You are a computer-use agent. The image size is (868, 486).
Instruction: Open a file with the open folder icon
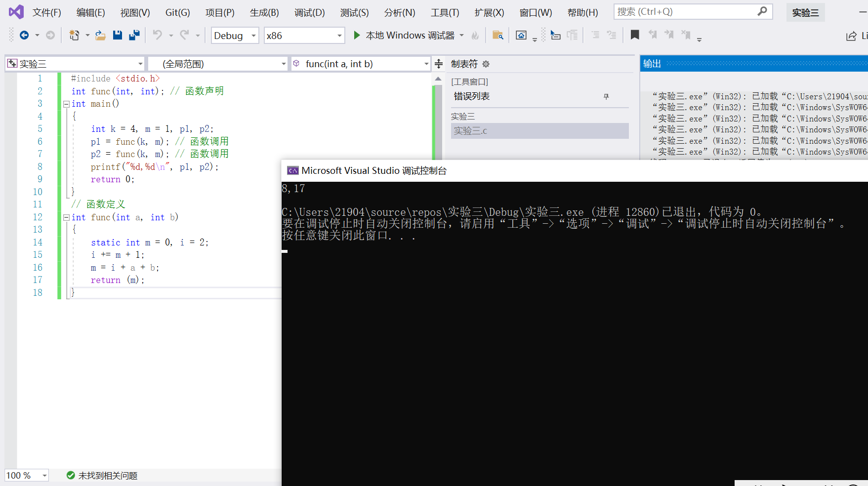(100, 35)
